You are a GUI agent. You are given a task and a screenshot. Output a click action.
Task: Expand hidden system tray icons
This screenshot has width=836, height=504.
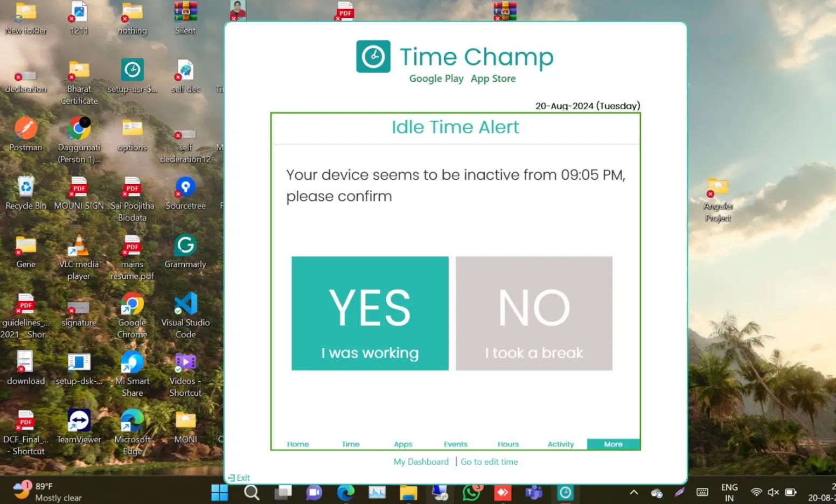click(x=634, y=492)
